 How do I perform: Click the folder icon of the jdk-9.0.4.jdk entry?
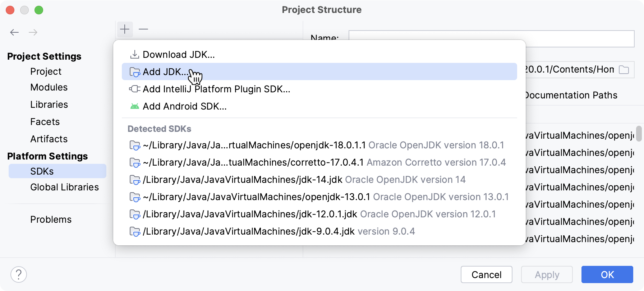[135, 231]
